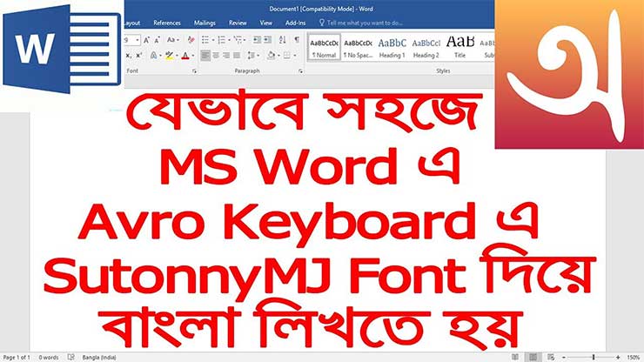Click the Borders icon
Viewport: 644px width, 362px height.
click(x=286, y=56)
